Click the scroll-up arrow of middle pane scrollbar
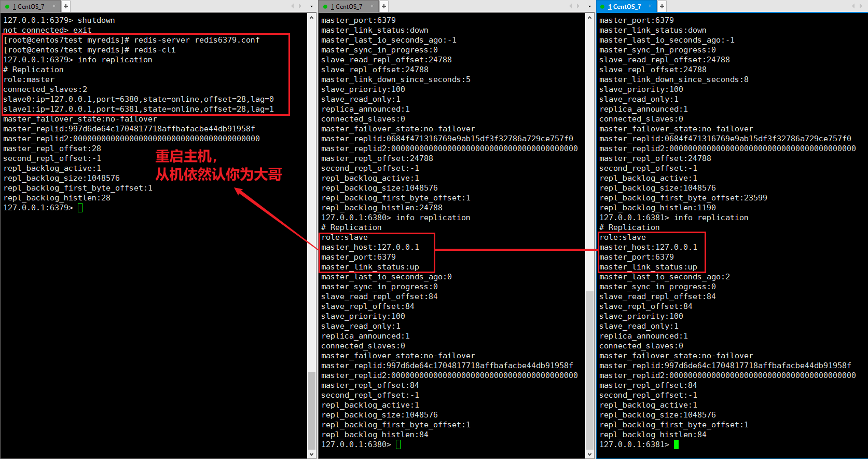 pyautogui.click(x=590, y=18)
